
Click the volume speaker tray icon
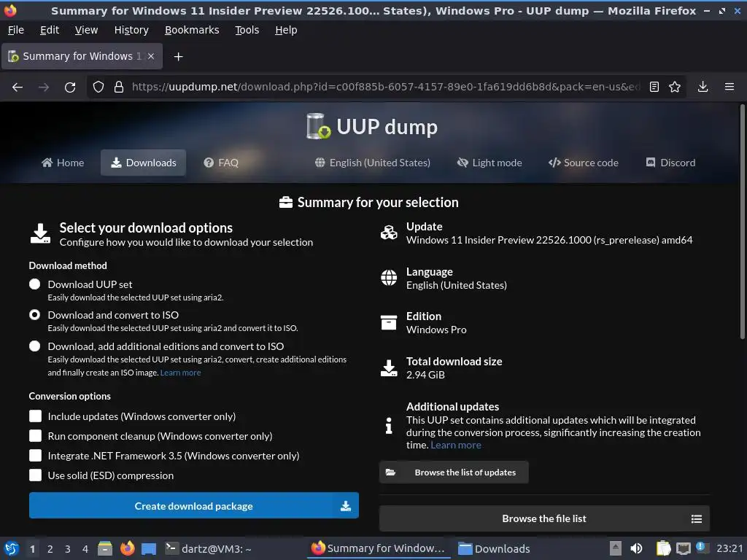[x=636, y=548]
